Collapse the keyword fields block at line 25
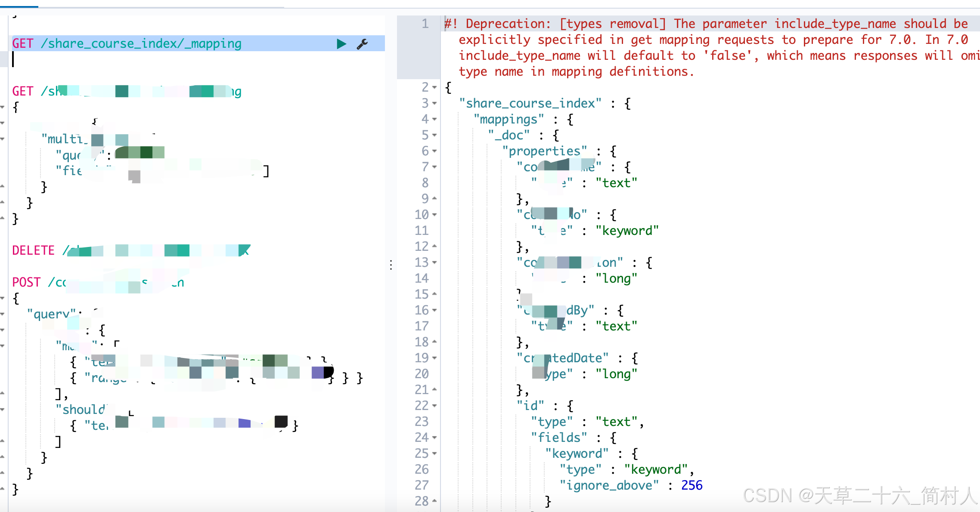Viewport: 980px width, 512px height. coord(434,453)
